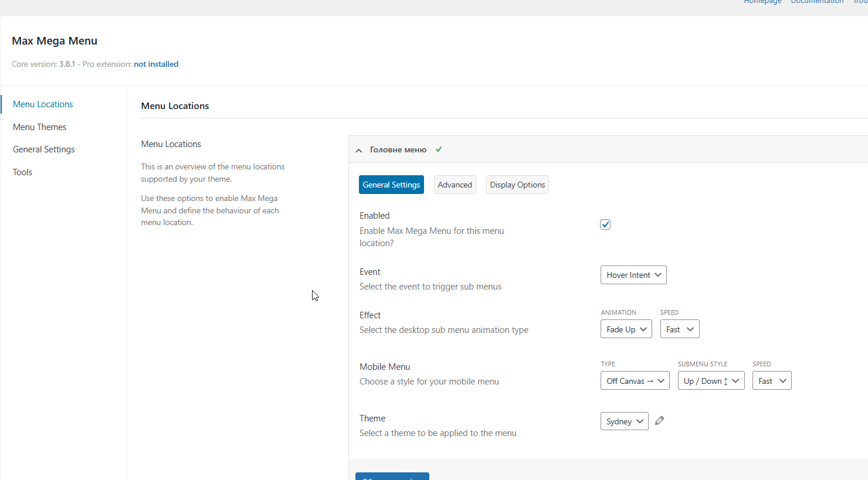Open the Animation dropdown showing Fade Up

(x=626, y=329)
